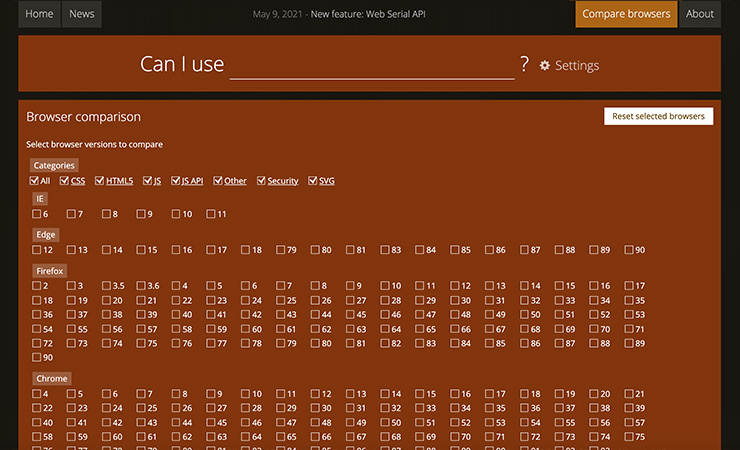
Task: Check IE version 9
Action: [x=141, y=214]
